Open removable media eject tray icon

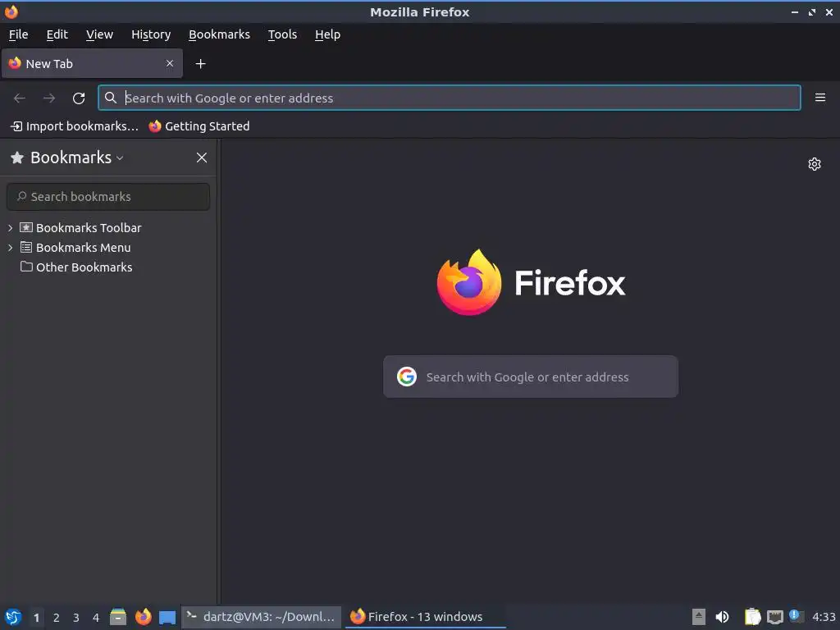point(699,617)
